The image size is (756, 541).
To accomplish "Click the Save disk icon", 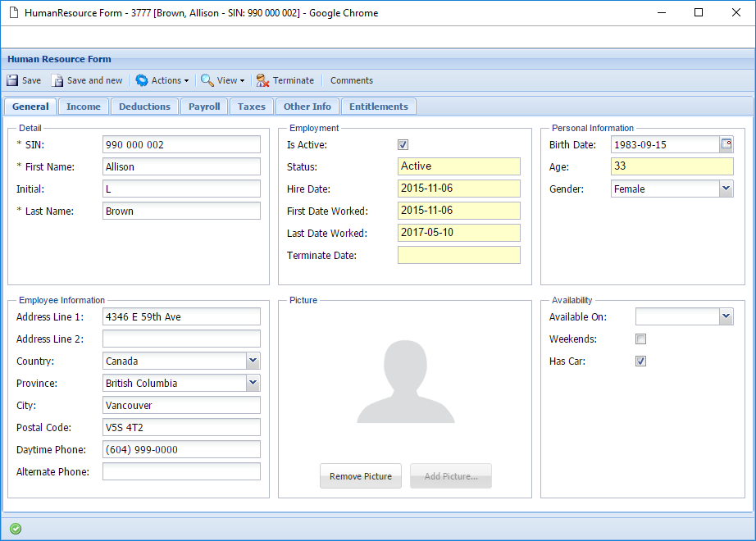I will coord(12,80).
